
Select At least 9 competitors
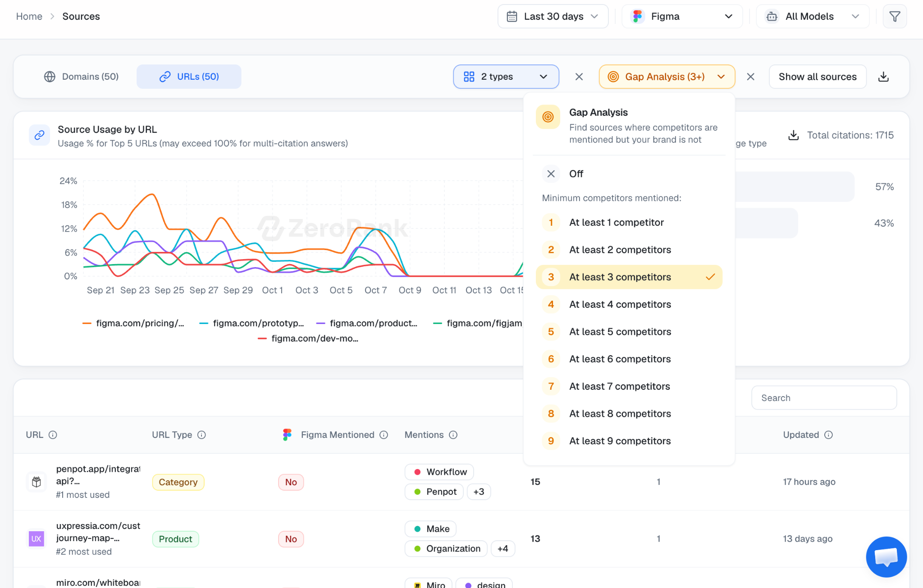629,441
